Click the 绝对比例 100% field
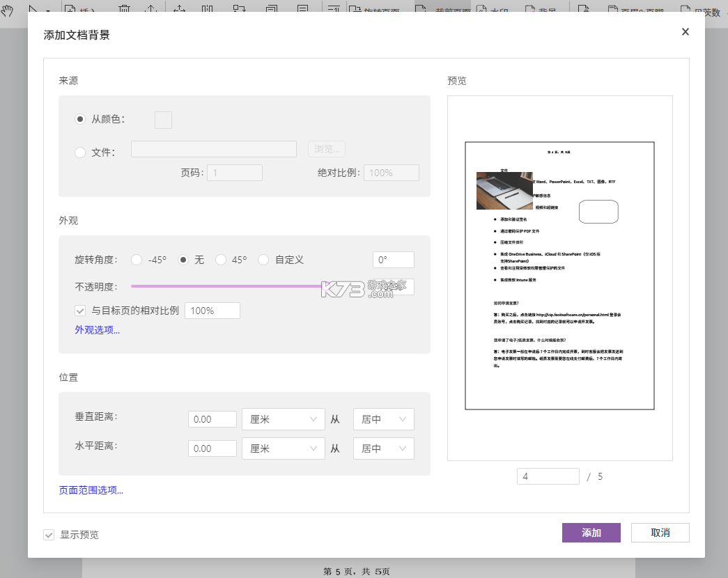Viewport: 728px width, 578px height. [x=392, y=173]
